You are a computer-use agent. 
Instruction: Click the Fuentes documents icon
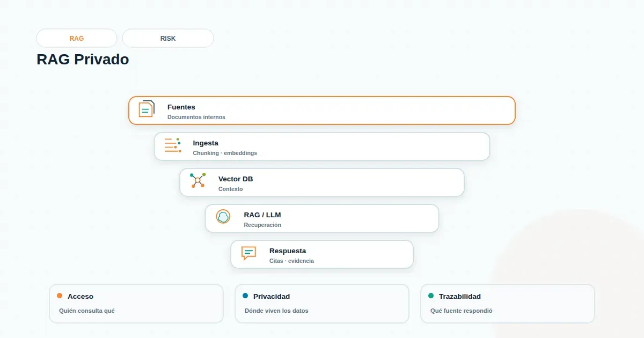(x=147, y=108)
